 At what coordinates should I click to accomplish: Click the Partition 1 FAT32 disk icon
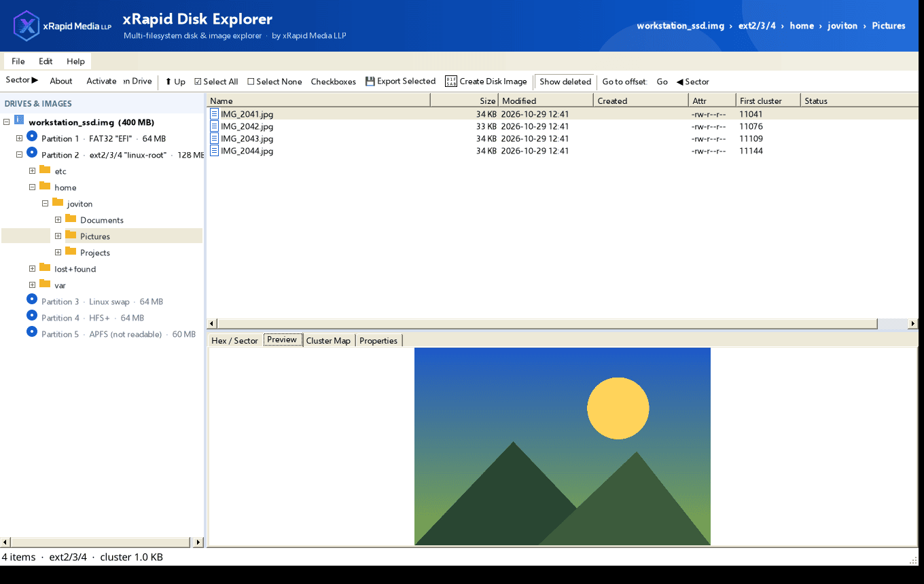32,136
